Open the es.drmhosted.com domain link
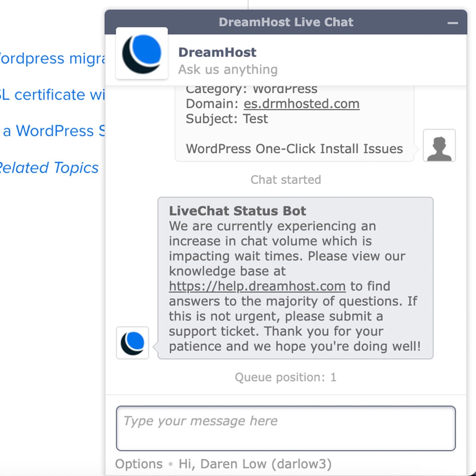The height and width of the screenshot is (476, 476). pos(301,104)
